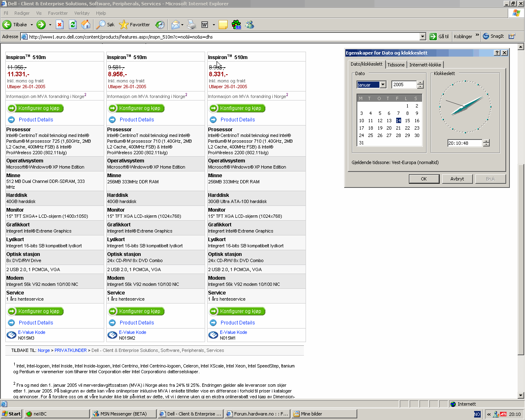Click the vertical page scrollbar thumb
The image size is (525, 420).
521,259
